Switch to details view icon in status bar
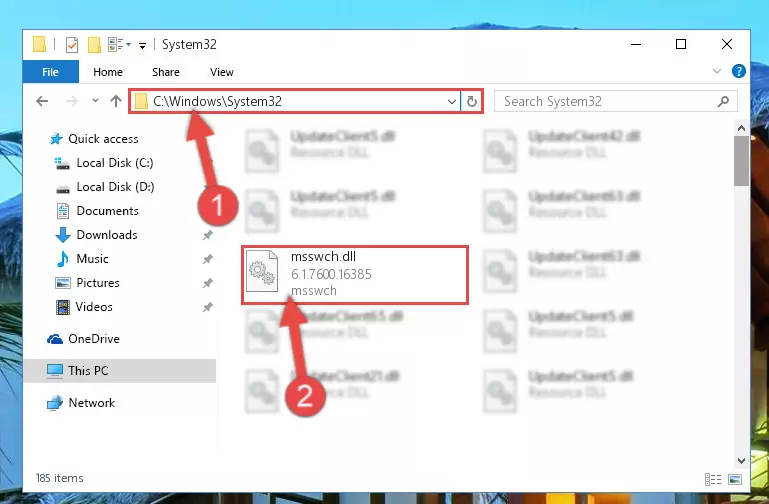The width and height of the screenshot is (769, 504). tap(713, 479)
